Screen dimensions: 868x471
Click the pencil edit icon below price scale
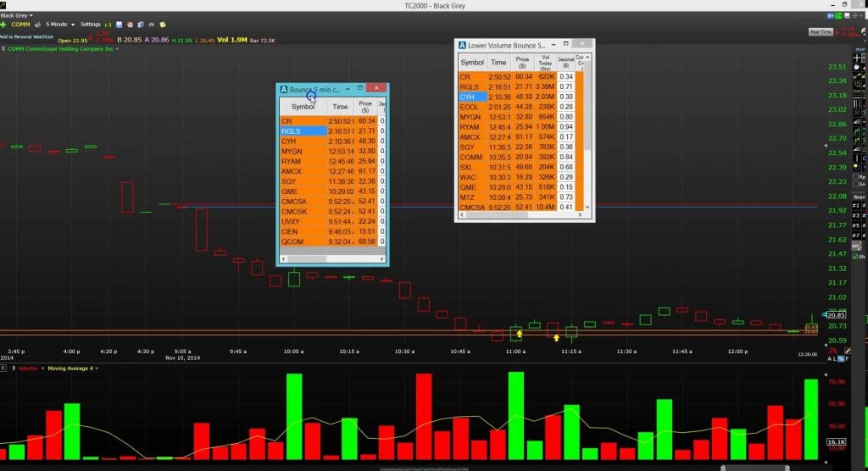(848, 351)
